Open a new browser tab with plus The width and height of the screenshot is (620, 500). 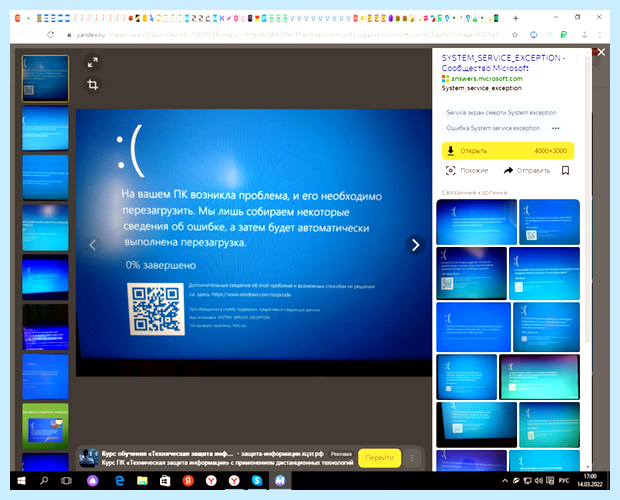[x=515, y=18]
